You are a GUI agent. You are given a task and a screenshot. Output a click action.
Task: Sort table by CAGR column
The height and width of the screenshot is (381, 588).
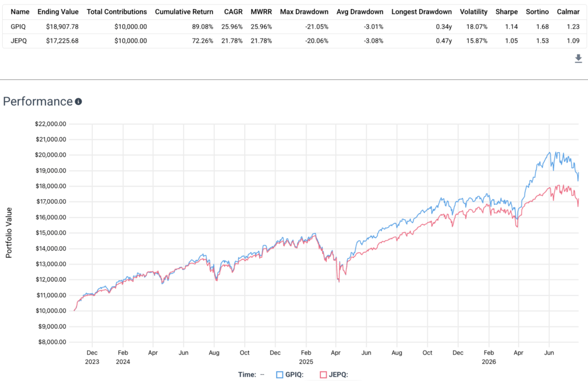click(233, 11)
